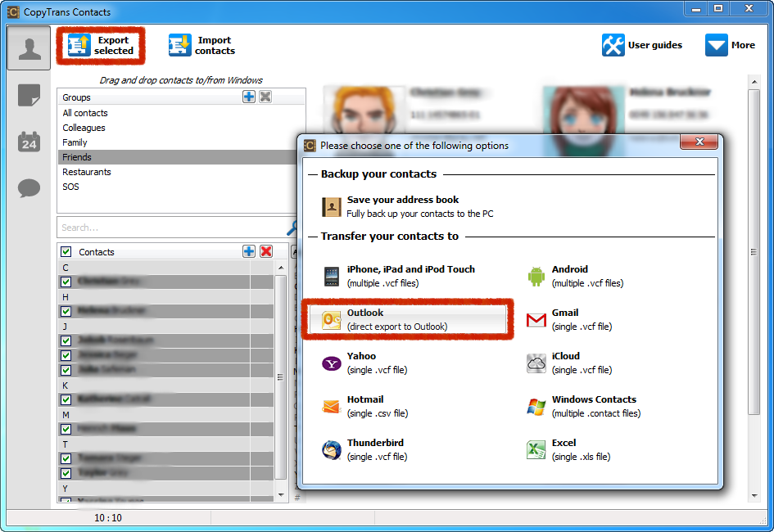The height and width of the screenshot is (532, 774).
Task: Select the Friends group
Action: pos(178,157)
